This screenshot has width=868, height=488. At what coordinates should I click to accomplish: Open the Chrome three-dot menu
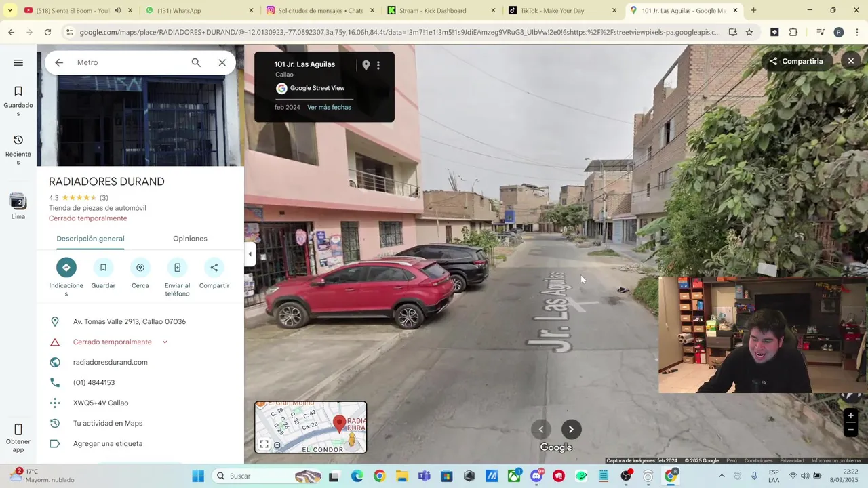coord(857,32)
